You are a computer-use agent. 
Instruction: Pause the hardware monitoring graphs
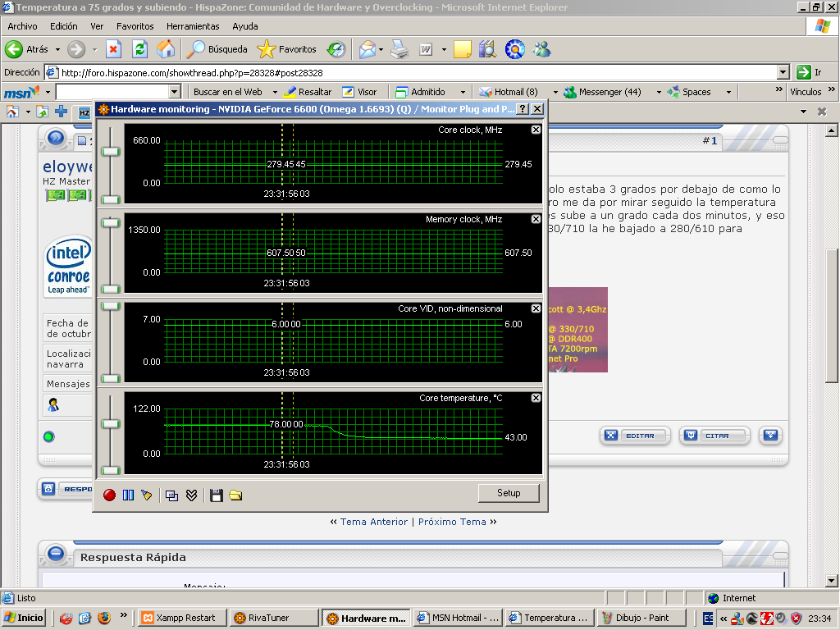coord(128,495)
